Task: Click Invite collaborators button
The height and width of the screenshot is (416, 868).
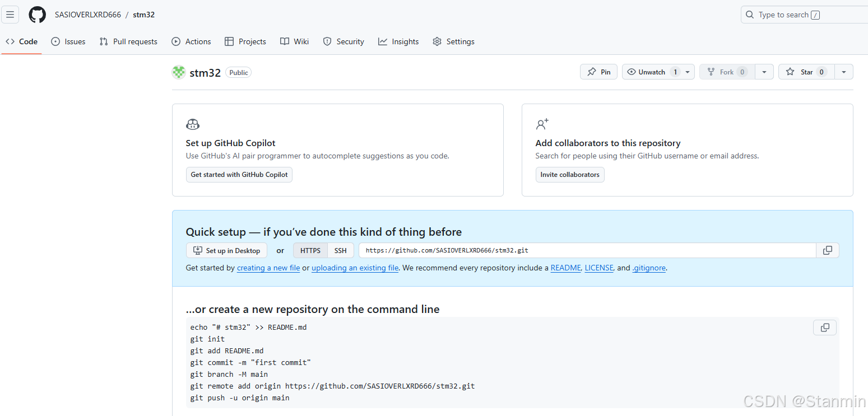Action: coord(570,175)
